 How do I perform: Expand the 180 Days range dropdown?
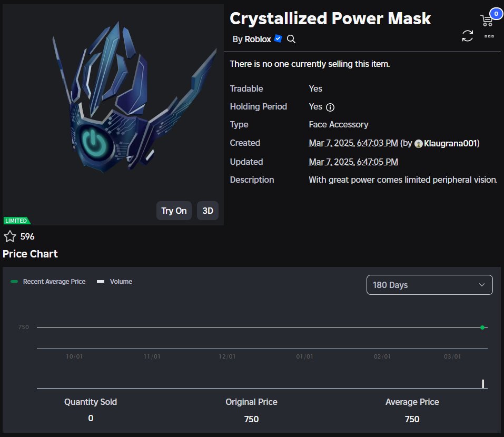pos(429,285)
